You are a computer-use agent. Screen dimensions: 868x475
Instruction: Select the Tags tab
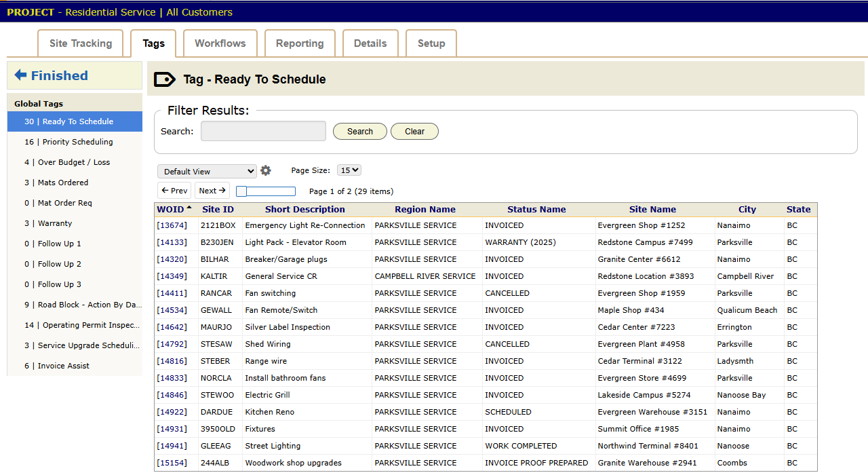pos(153,43)
